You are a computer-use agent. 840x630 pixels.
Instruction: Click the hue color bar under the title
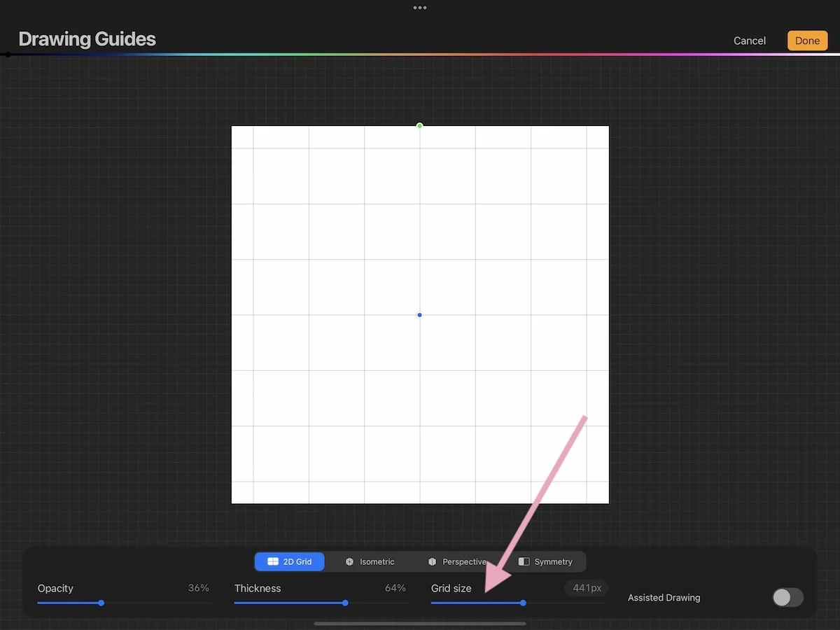click(420, 54)
